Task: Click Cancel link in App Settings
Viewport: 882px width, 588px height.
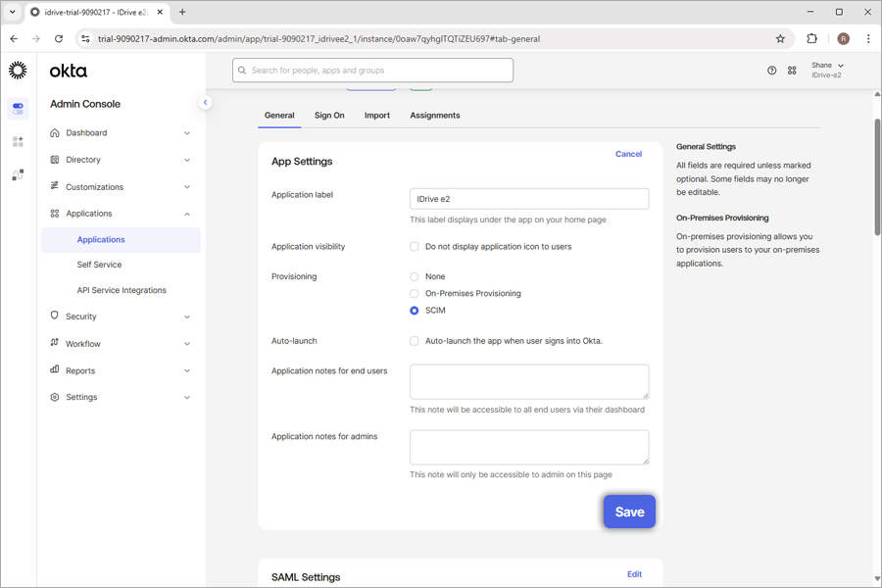Action: [628, 154]
